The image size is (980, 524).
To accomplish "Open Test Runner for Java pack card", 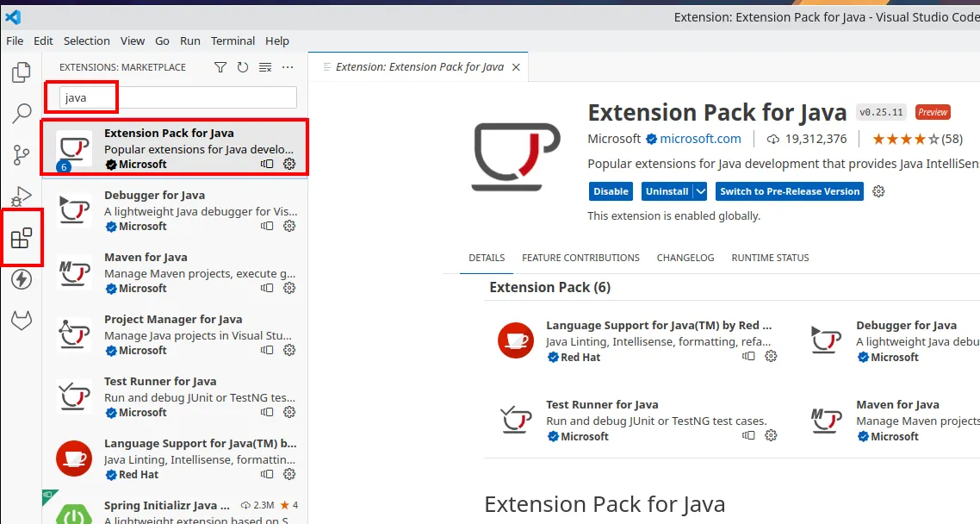I will (x=637, y=421).
